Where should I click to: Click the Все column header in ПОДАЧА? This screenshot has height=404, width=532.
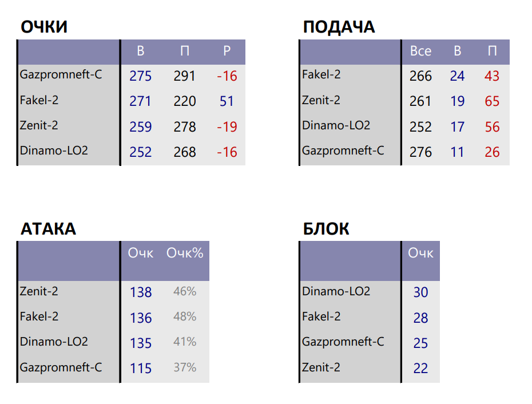click(x=420, y=51)
